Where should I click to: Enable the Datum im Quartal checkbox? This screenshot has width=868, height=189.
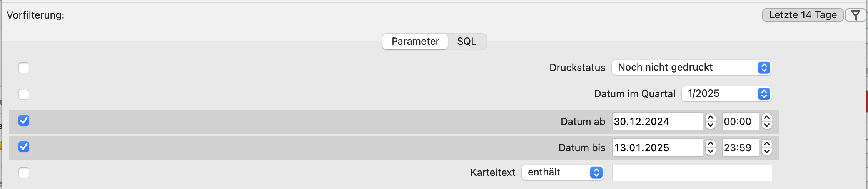coord(24,94)
